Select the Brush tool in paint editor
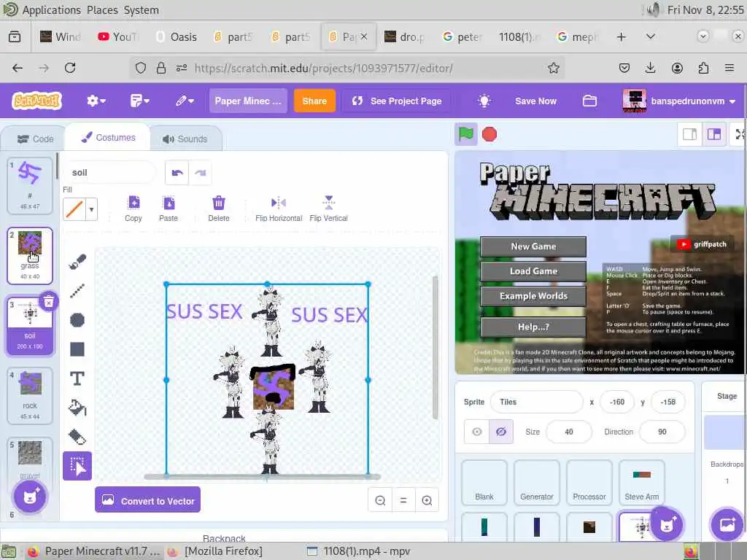747x560 pixels. 77,262
